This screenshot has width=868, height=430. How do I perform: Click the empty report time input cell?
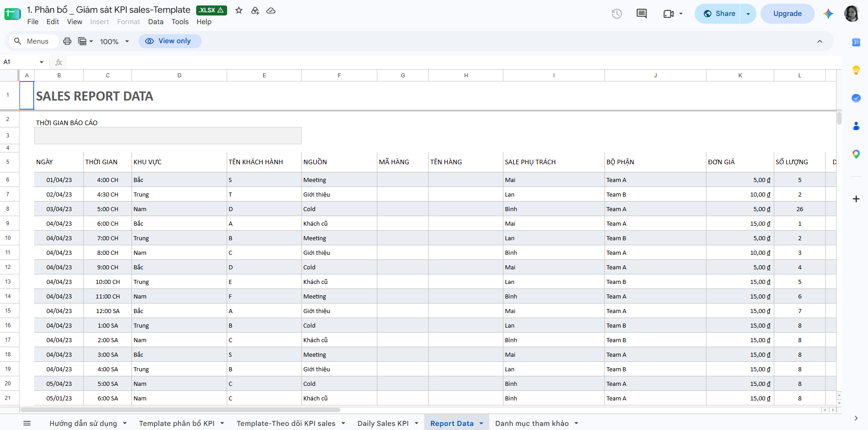tap(168, 136)
